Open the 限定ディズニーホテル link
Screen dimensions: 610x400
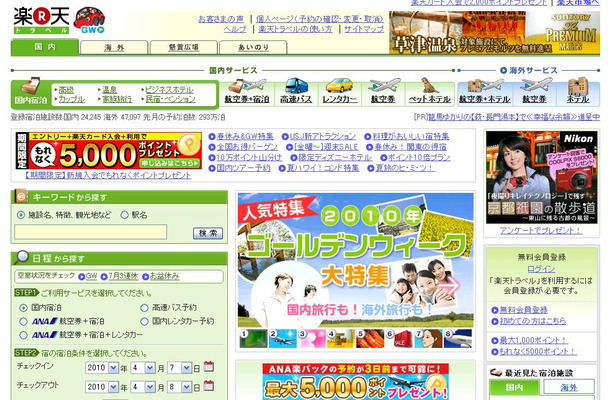click(335, 157)
